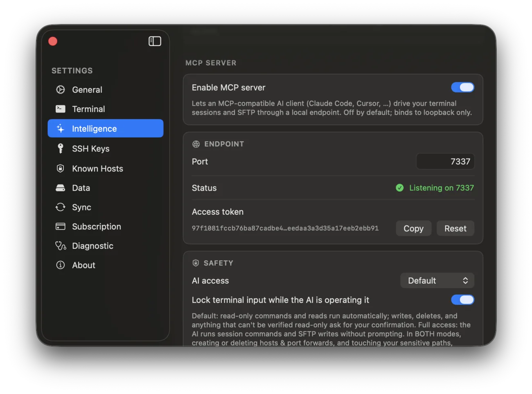Image resolution: width=532 pixels, height=394 pixels.
Task: Click the ENDPOINT heading text
Action: 224,144
